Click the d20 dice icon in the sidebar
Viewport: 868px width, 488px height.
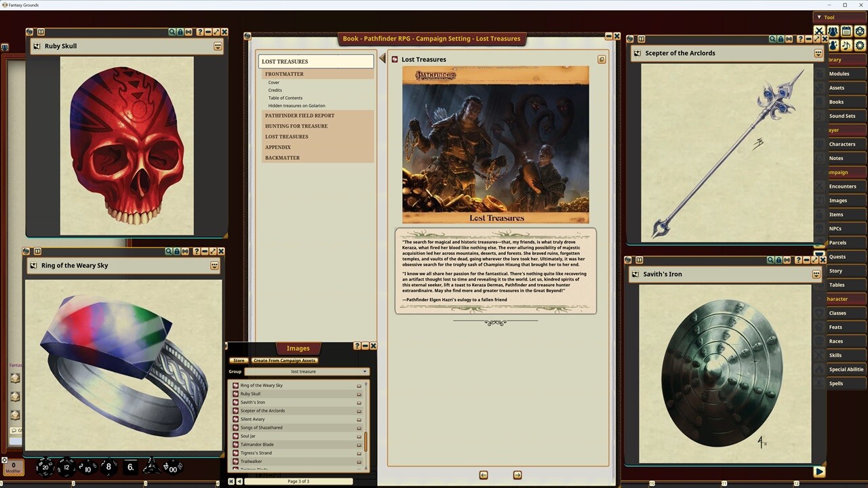[861, 31]
